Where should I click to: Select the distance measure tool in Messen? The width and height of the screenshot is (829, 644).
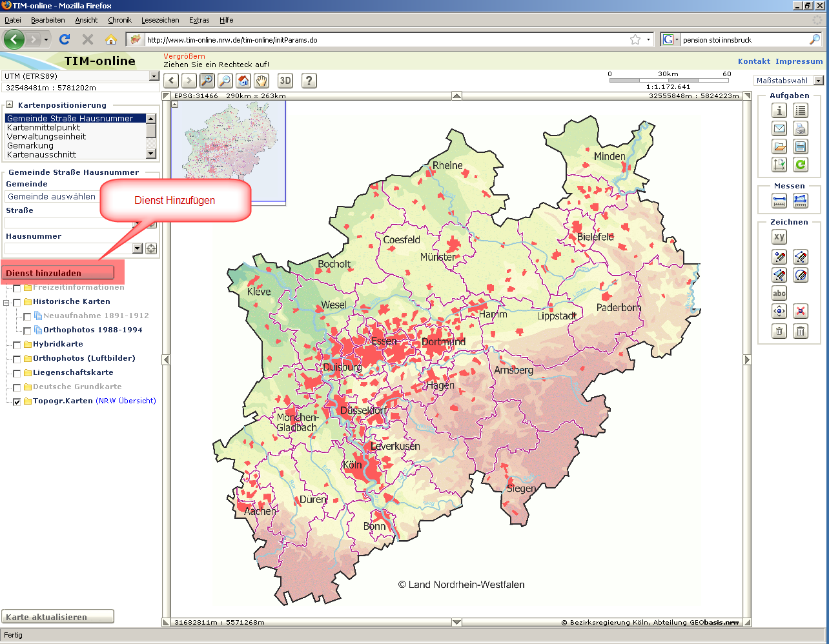779,201
